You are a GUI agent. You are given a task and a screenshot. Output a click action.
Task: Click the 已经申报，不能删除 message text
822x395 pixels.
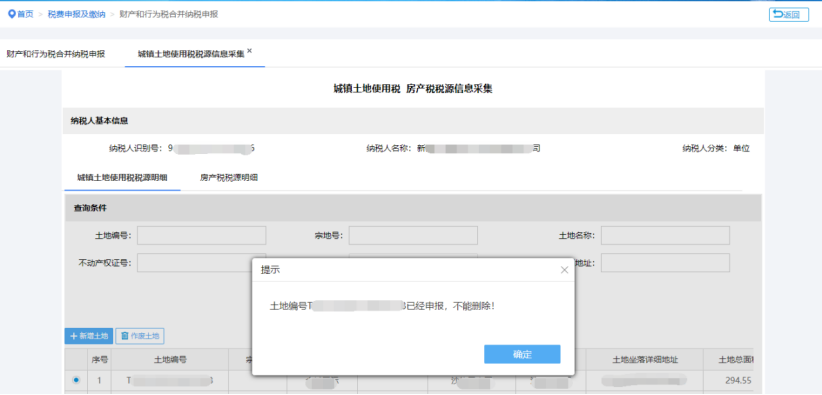click(x=450, y=306)
